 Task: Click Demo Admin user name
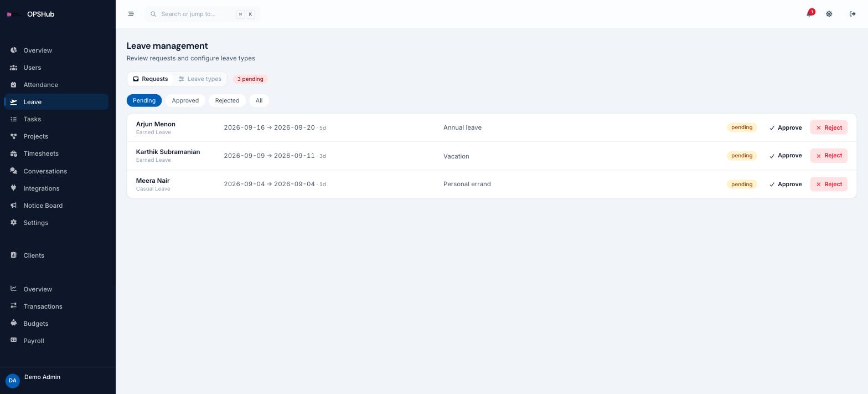42,377
